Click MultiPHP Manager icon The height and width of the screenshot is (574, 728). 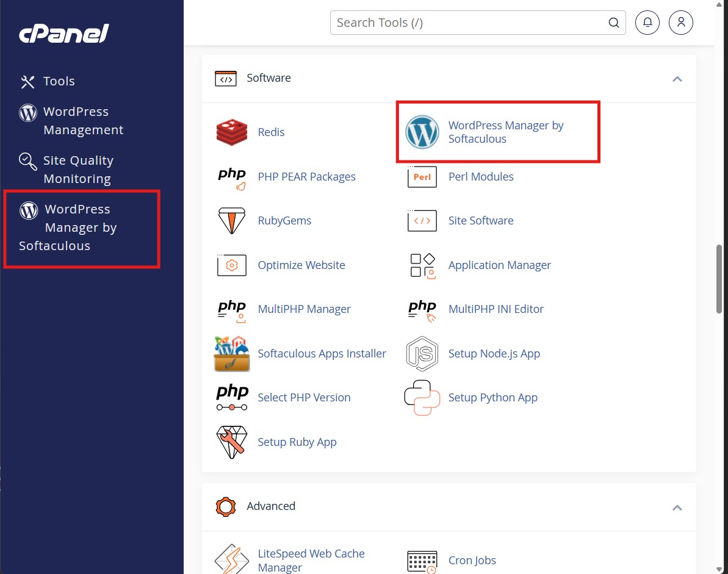[232, 311]
